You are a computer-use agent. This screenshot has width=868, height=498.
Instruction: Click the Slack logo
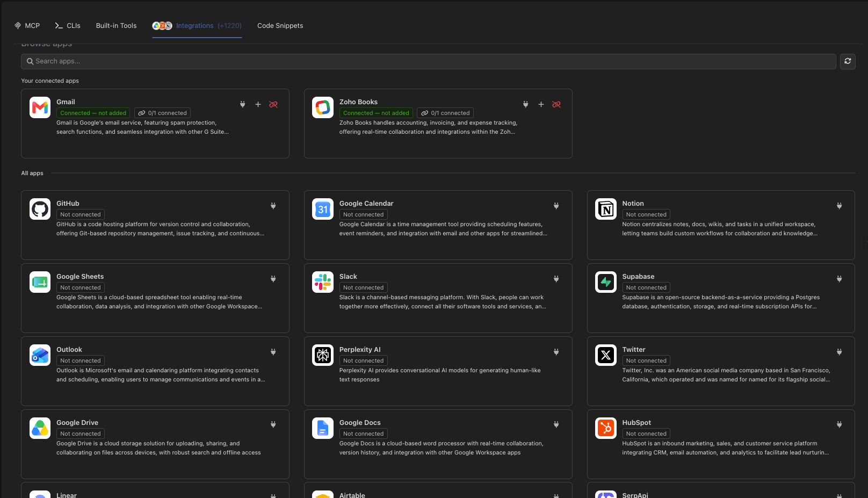[323, 282]
